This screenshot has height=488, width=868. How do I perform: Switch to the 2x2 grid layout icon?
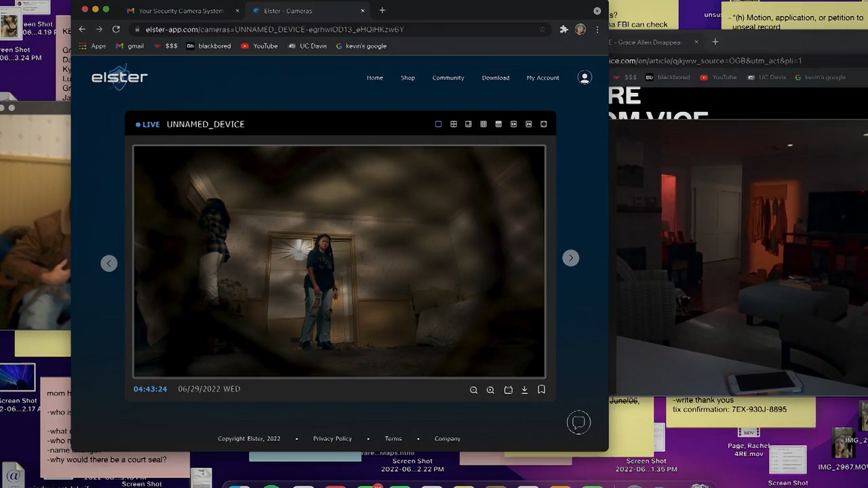tap(454, 124)
